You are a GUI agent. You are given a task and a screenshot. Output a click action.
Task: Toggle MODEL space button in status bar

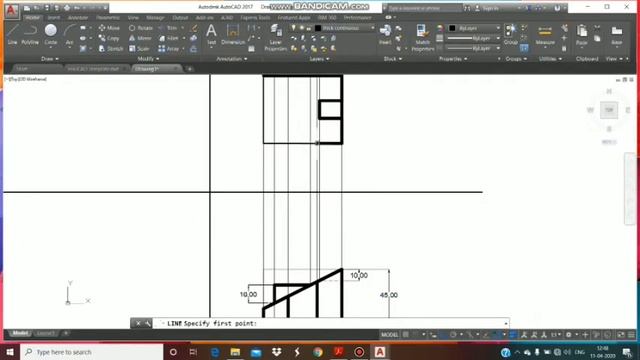pyautogui.click(x=389, y=335)
